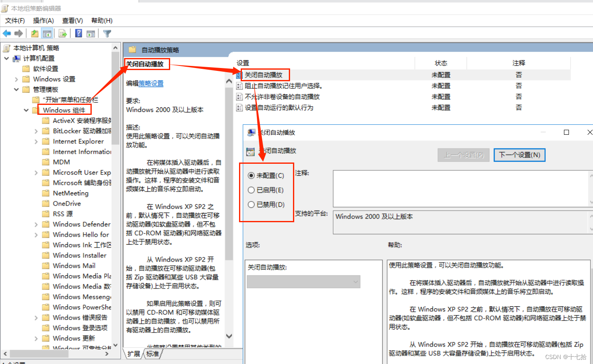
Task: Click the Back navigation arrow icon
Action: (7, 33)
